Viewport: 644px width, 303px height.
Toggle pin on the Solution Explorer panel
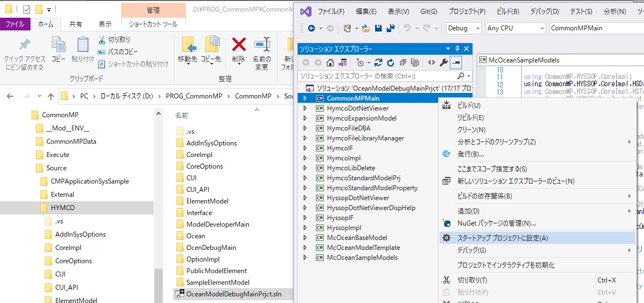pyautogui.click(x=458, y=49)
